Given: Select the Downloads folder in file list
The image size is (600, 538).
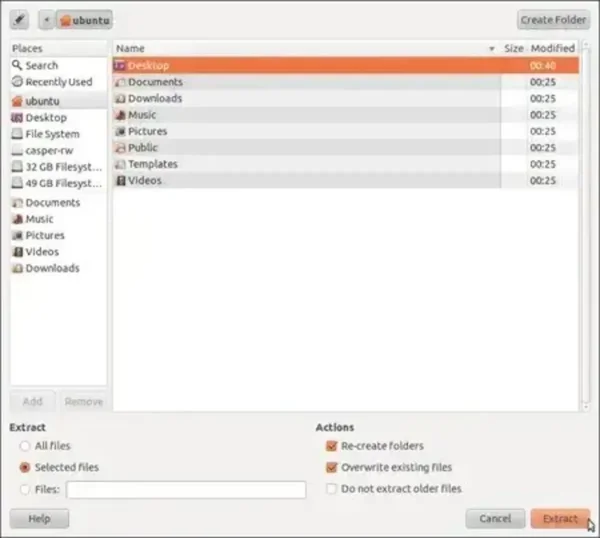Looking at the screenshot, I should pos(346,98).
